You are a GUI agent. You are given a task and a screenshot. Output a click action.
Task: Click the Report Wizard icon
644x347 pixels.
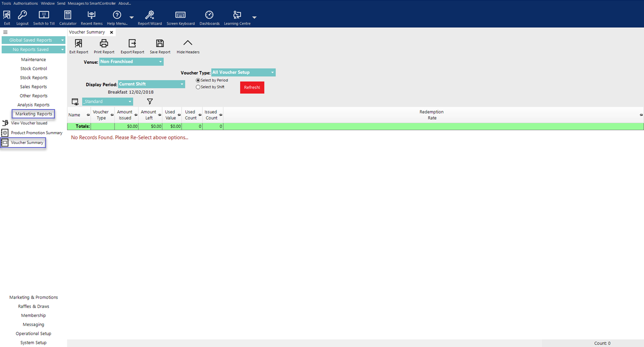point(149,16)
